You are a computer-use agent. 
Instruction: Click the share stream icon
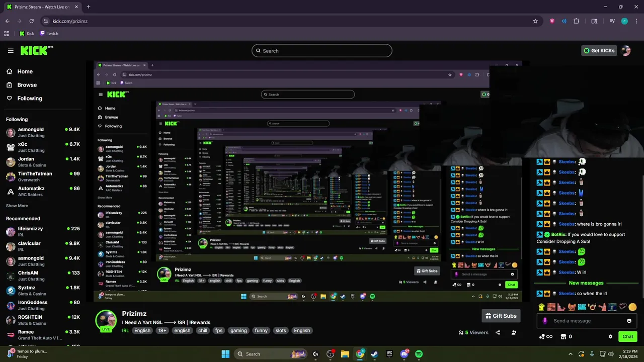(498, 332)
